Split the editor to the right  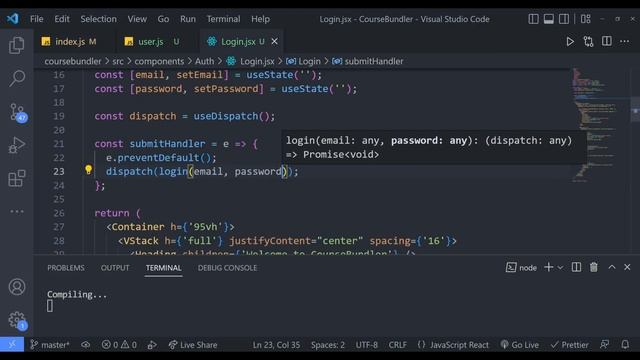point(607,41)
